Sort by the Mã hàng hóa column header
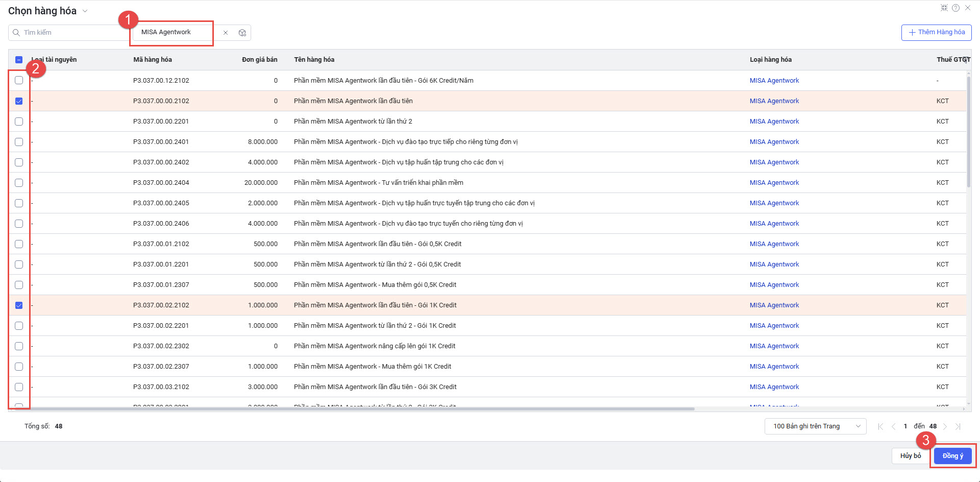Image resolution: width=980 pixels, height=482 pixels. (x=153, y=60)
